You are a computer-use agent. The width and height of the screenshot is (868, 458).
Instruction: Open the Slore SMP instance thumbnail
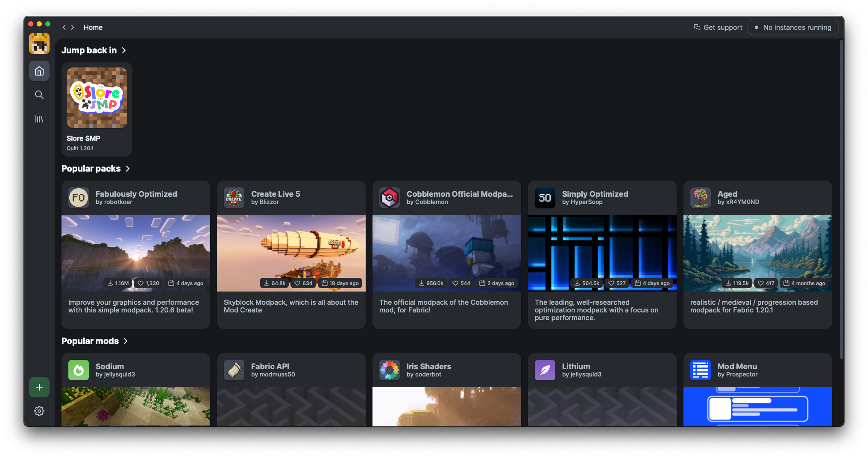(x=97, y=98)
